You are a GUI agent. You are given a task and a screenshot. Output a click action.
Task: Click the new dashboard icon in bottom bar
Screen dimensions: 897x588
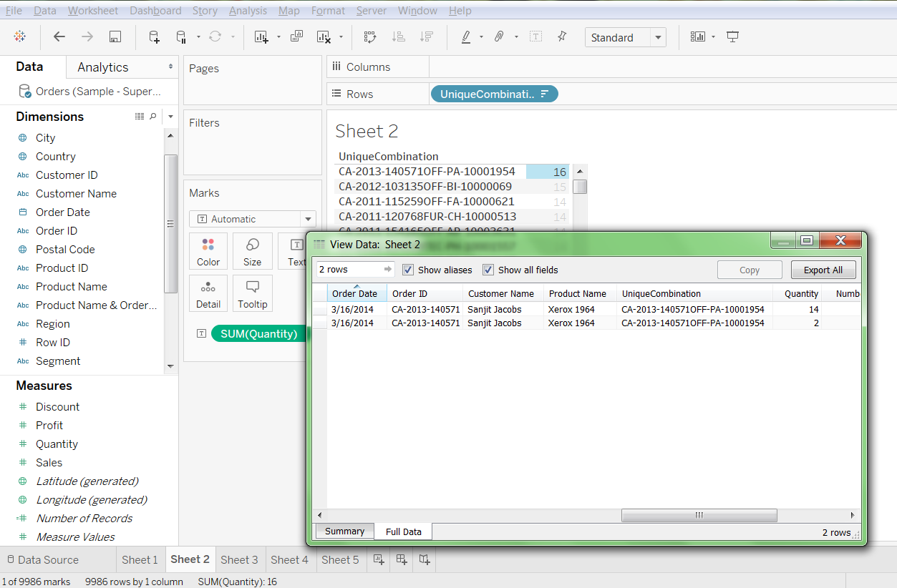pyautogui.click(x=402, y=559)
